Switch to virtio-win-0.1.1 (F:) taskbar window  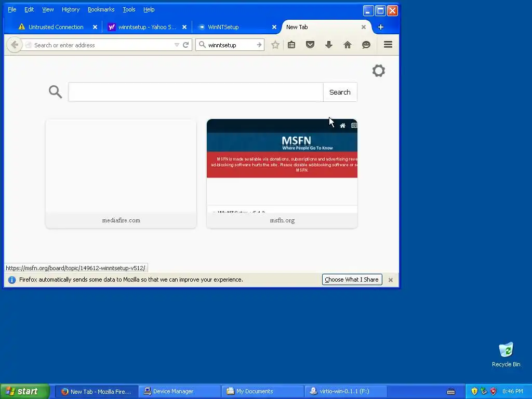tap(345, 392)
